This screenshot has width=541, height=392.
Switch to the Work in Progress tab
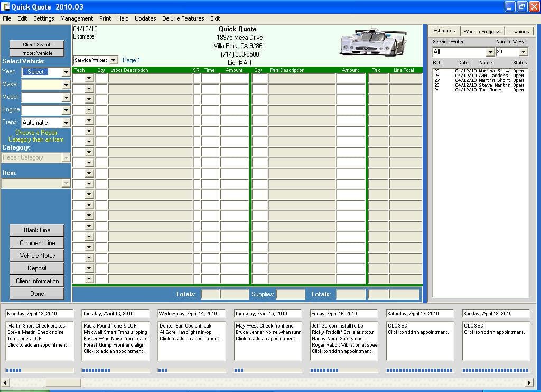[x=482, y=31]
